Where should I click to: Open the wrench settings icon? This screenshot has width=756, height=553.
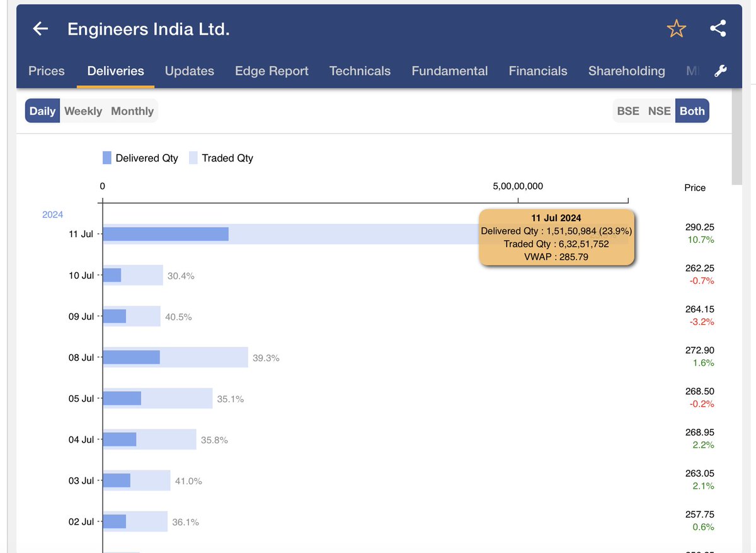click(721, 71)
